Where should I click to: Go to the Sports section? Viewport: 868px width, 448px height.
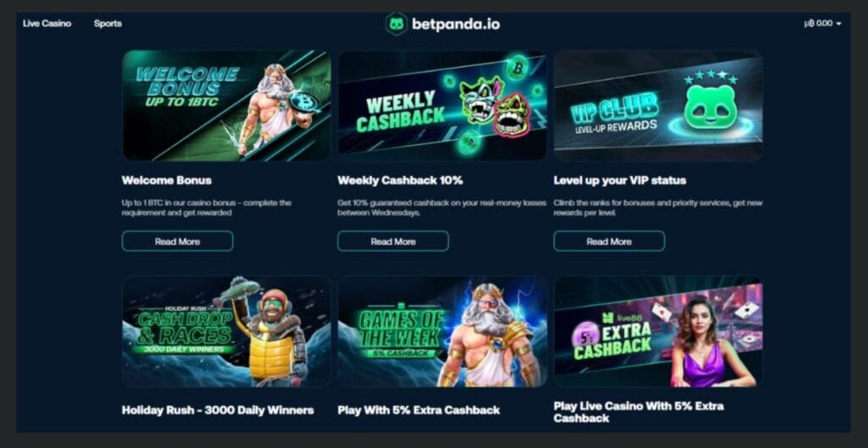tap(108, 24)
